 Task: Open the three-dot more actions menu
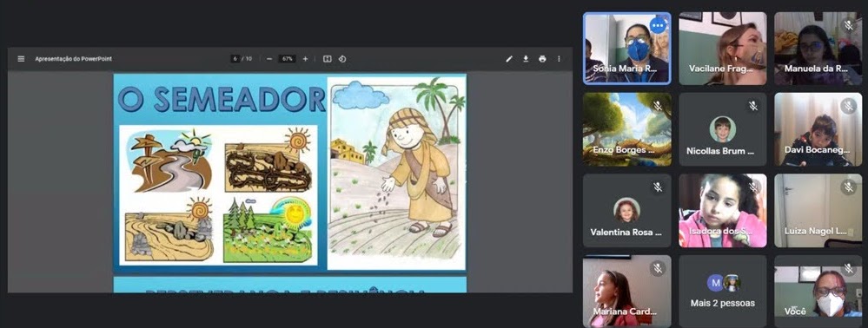pyautogui.click(x=559, y=59)
